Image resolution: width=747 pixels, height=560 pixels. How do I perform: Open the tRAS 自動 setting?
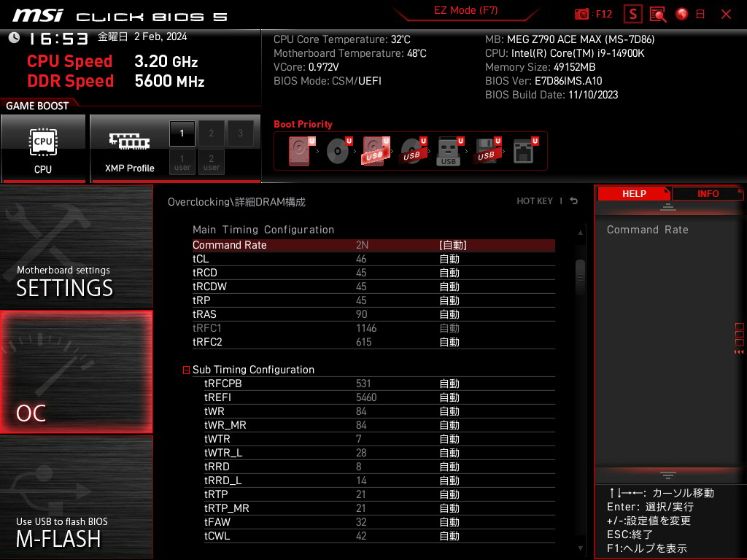449,314
